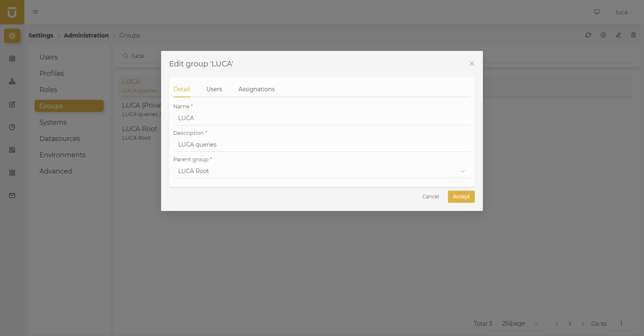The width and height of the screenshot is (644, 336).
Task: Click the Administration breadcrumb link
Action: point(86,35)
